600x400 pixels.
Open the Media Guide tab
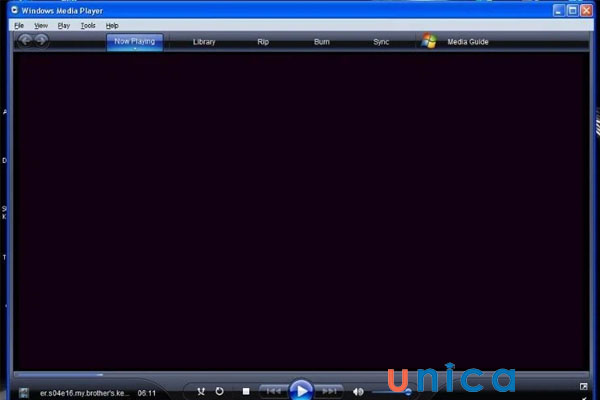(x=468, y=42)
